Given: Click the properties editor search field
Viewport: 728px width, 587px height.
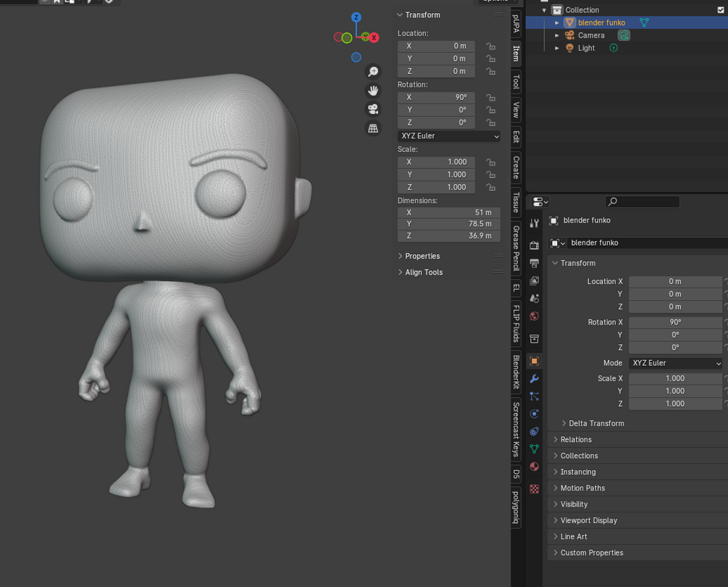Looking at the screenshot, I should (643, 201).
